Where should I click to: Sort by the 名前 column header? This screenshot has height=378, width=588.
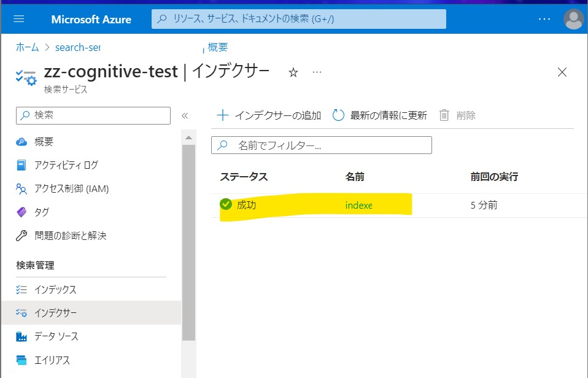(x=355, y=177)
